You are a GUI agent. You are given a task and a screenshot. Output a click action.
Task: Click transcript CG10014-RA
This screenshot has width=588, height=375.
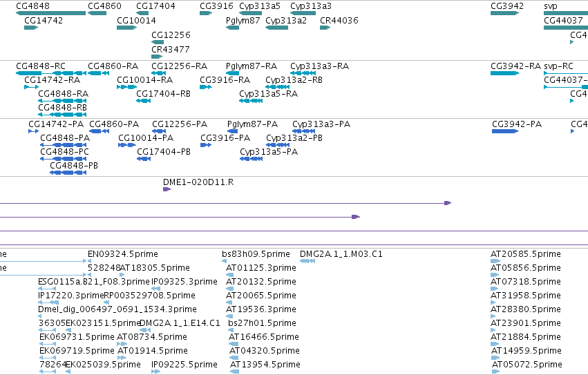click(144, 80)
